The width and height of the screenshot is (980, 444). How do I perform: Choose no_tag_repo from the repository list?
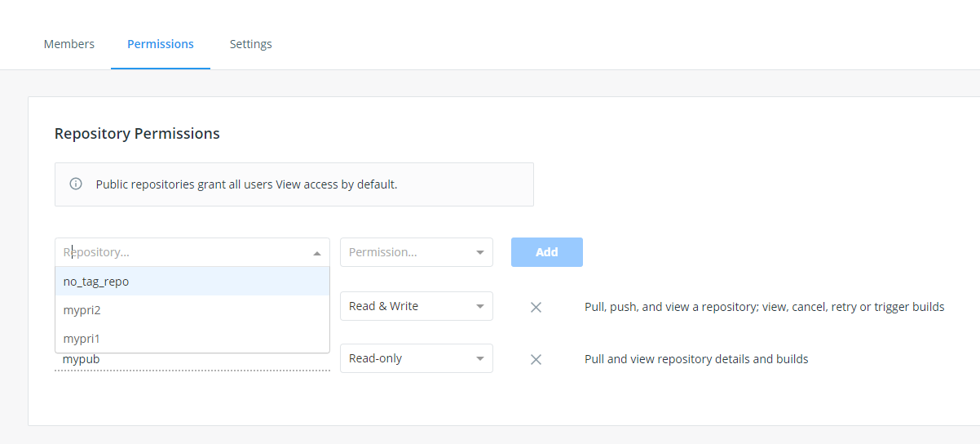pyautogui.click(x=96, y=282)
